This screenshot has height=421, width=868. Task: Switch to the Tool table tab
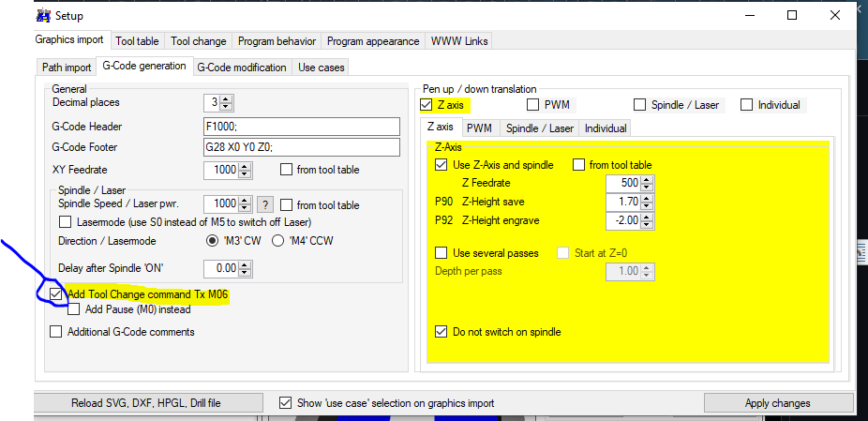click(137, 41)
